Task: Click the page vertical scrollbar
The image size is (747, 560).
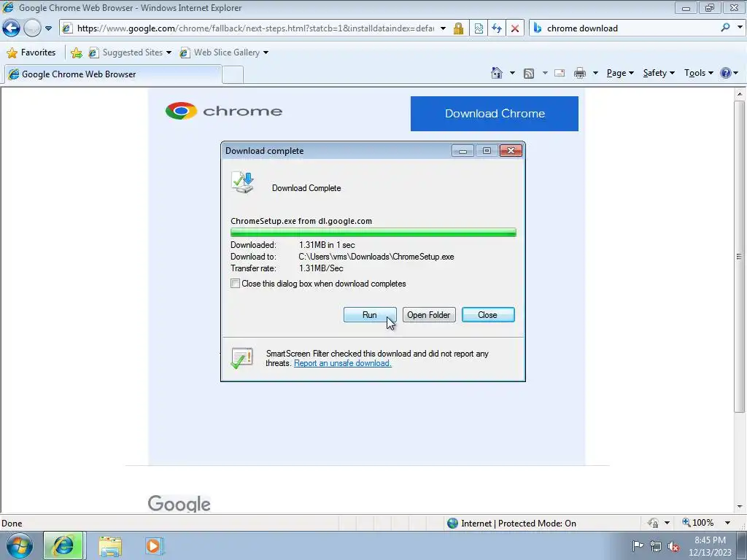Action: pos(739,256)
